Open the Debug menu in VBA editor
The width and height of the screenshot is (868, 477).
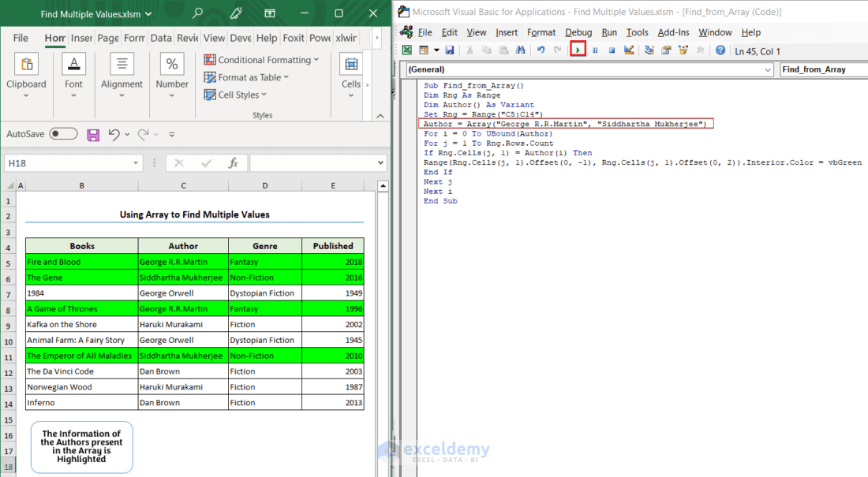tap(578, 32)
